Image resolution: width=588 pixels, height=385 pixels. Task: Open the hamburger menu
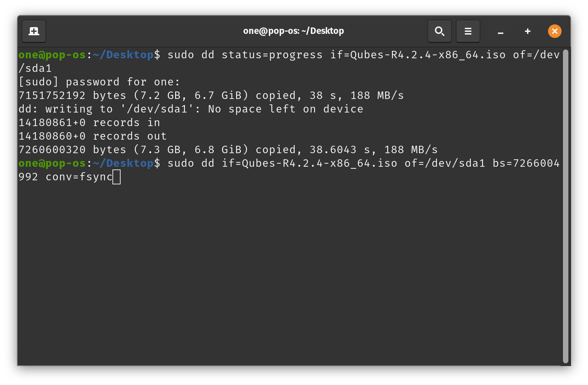point(468,31)
